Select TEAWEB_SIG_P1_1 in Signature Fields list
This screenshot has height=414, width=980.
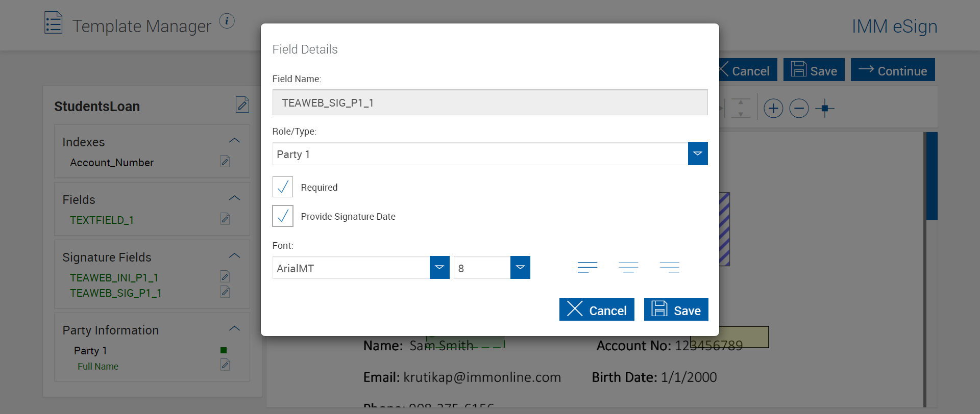point(116,293)
